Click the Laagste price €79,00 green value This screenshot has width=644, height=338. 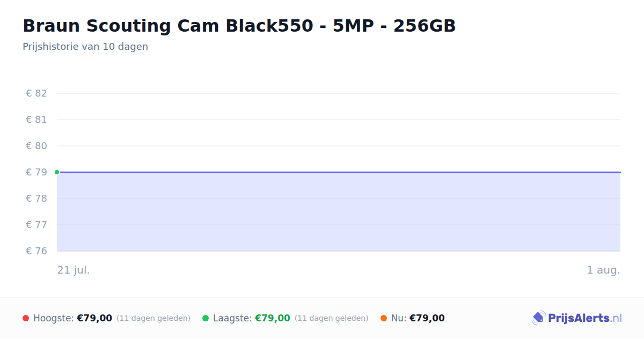click(x=273, y=318)
